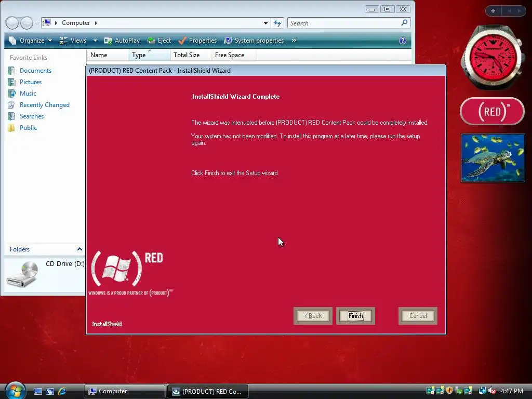Screen dimensions: 532x399
Task: Sort by the Free Space column header
Action: [x=234, y=55]
